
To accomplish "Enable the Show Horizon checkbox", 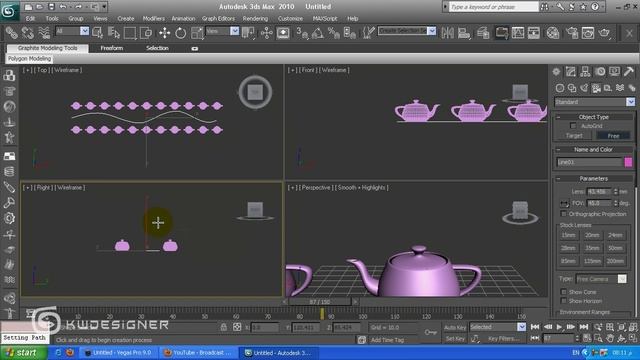I will tap(564, 301).
